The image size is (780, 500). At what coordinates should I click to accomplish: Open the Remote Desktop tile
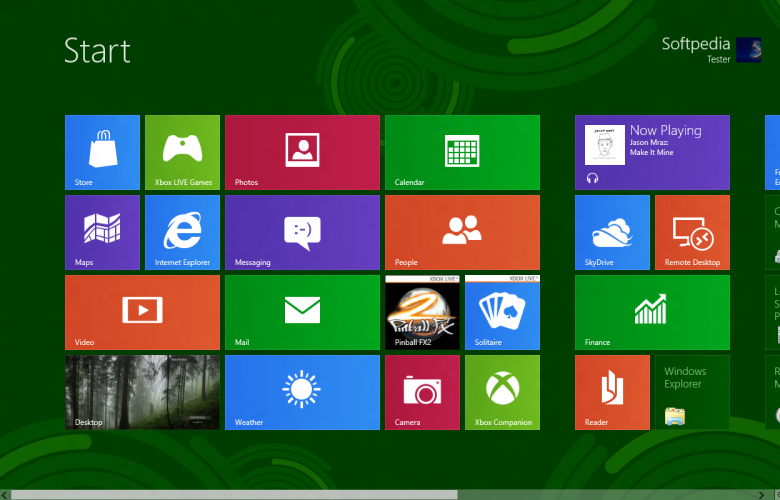692,232
